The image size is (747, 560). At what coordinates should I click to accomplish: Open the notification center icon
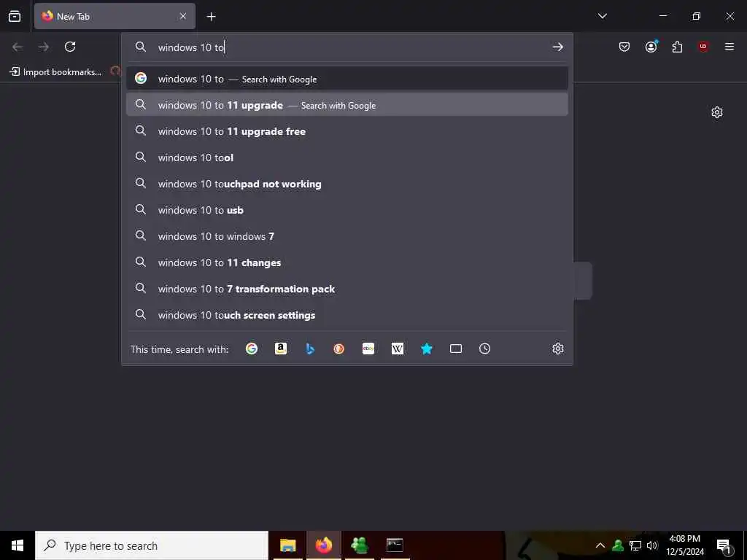[x=724, y=546]
